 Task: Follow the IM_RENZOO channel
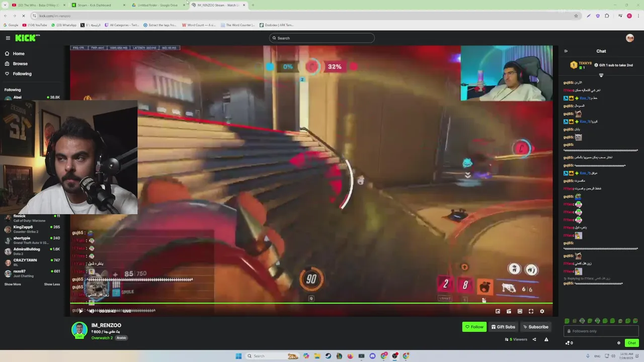point(474,327)
